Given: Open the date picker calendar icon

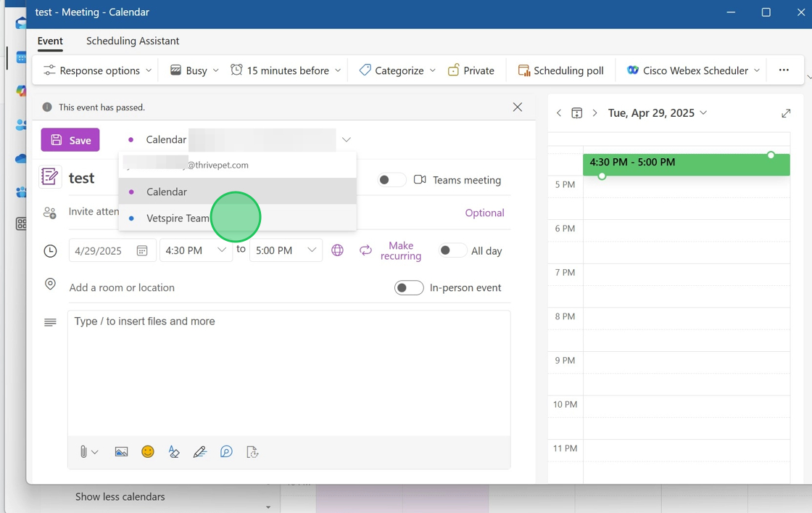Looking at the screenshot, I should (142, 251).
